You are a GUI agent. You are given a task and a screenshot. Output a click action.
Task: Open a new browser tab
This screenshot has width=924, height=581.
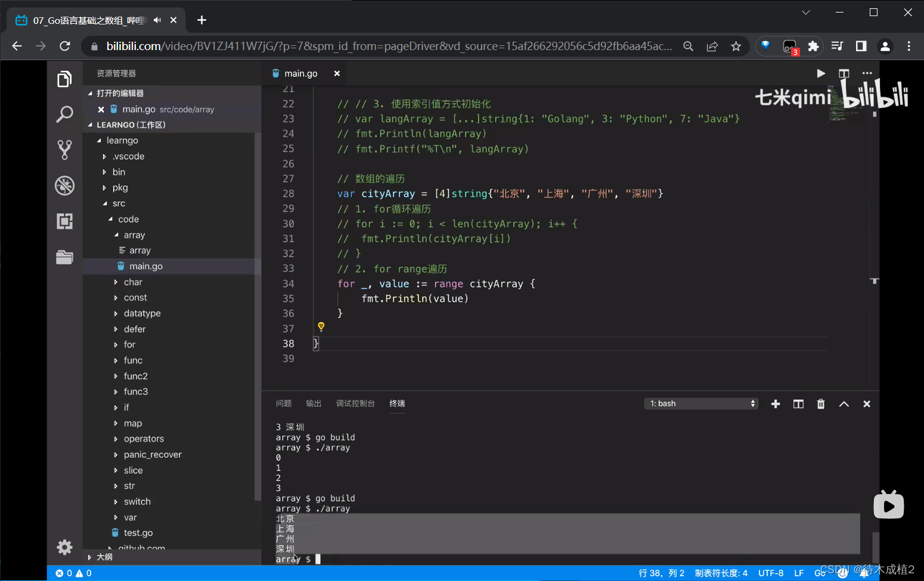[x=201, y=20]
